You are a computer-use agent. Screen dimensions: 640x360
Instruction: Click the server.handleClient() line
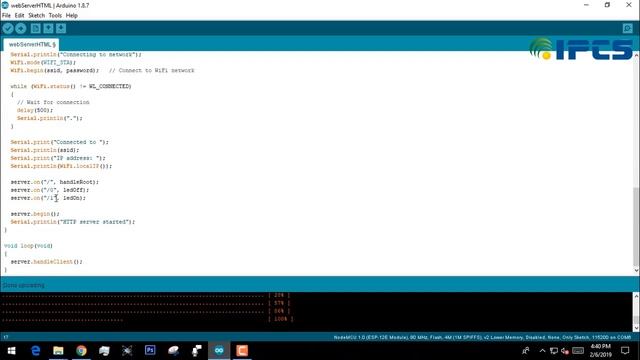click(x=46, y=262)
